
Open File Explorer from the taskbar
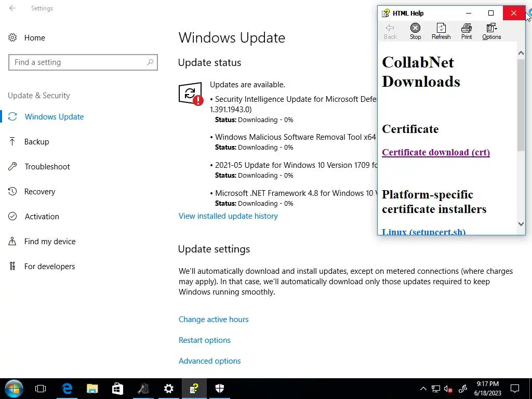pyautogui.click(x=92, y=389)
